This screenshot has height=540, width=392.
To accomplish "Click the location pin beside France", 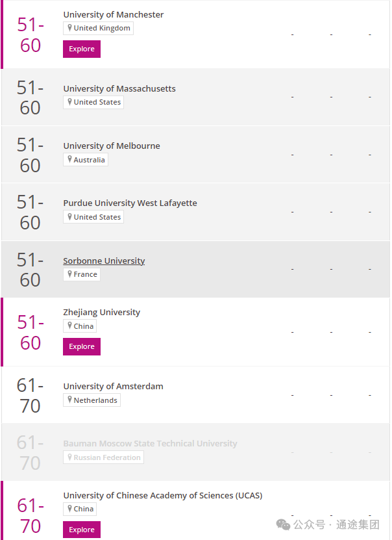I will pyautogui.click(x=70, y=274).
